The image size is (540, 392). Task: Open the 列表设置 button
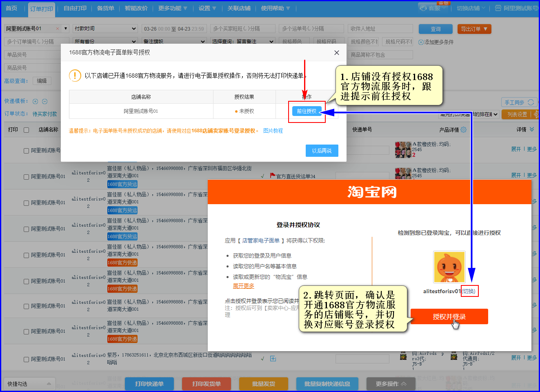(517, 114)
